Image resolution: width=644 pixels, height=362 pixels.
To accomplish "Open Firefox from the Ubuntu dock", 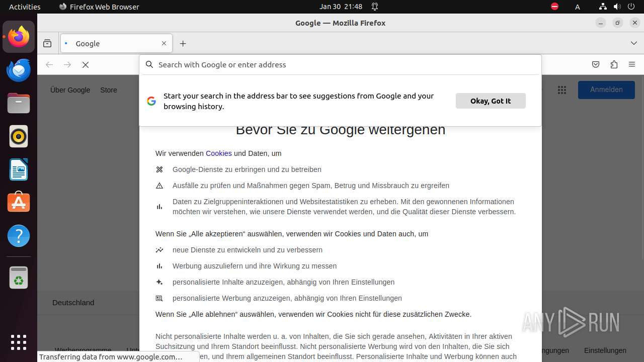I will (x=19, y=37).
